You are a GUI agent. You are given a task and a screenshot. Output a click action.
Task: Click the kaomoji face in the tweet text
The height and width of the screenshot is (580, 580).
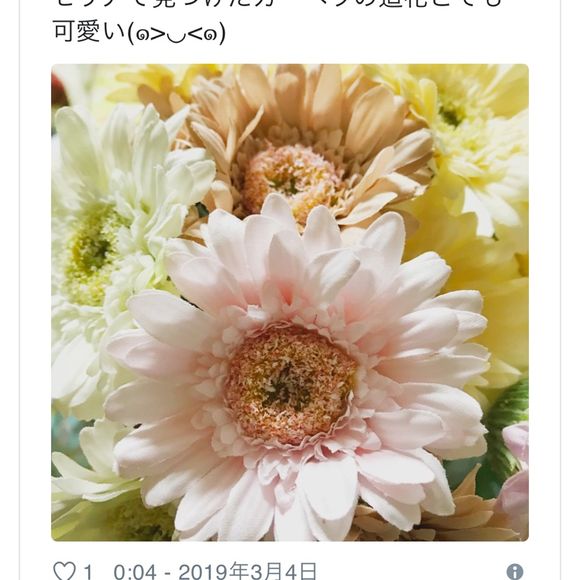[176, 34]
